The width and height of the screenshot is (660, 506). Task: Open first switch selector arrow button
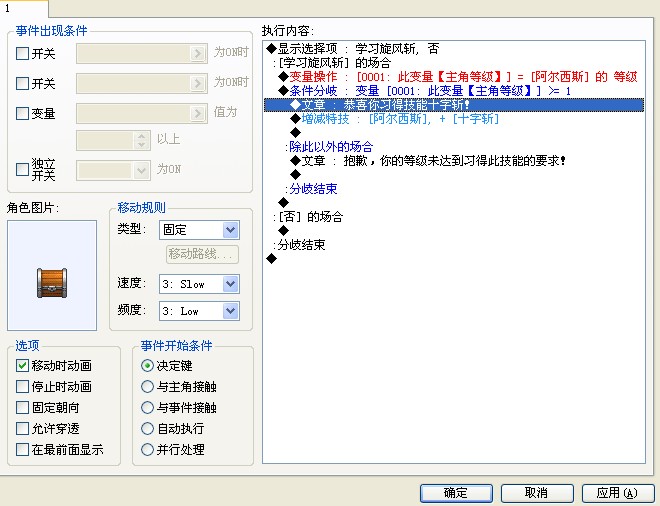click(197, 53)
